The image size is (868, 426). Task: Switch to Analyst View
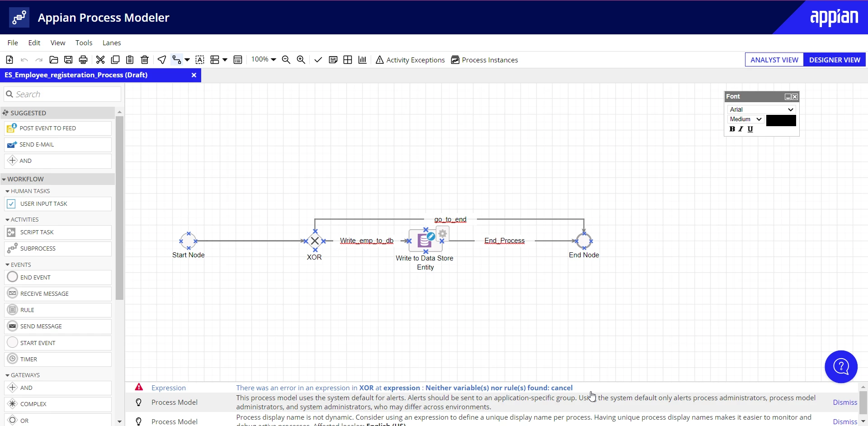tap(774, 60)
